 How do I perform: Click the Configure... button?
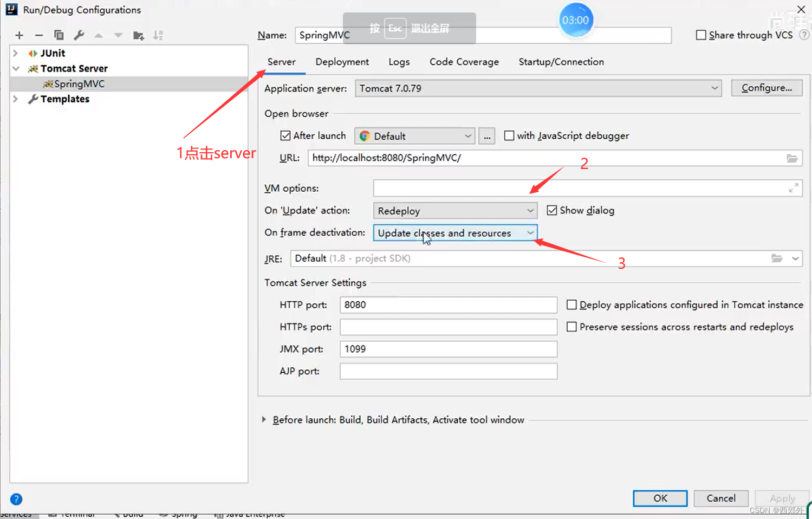pos(766,88)
